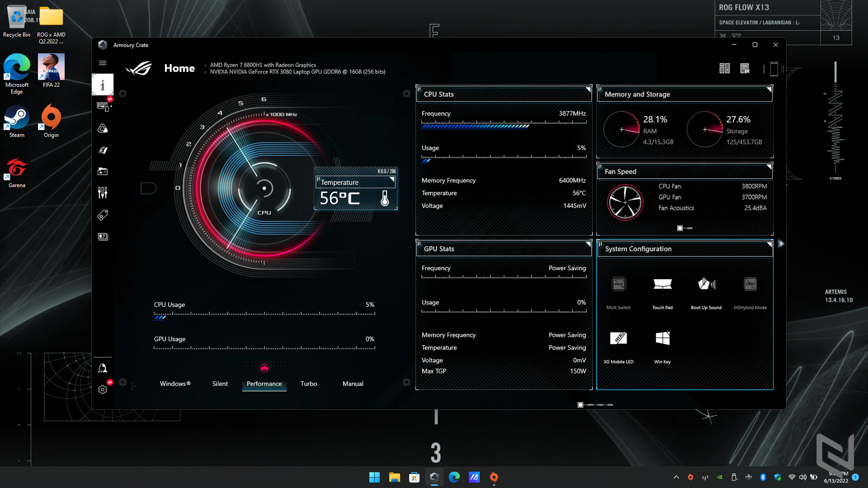Toggle the Win Key setting

click(662, 347)
